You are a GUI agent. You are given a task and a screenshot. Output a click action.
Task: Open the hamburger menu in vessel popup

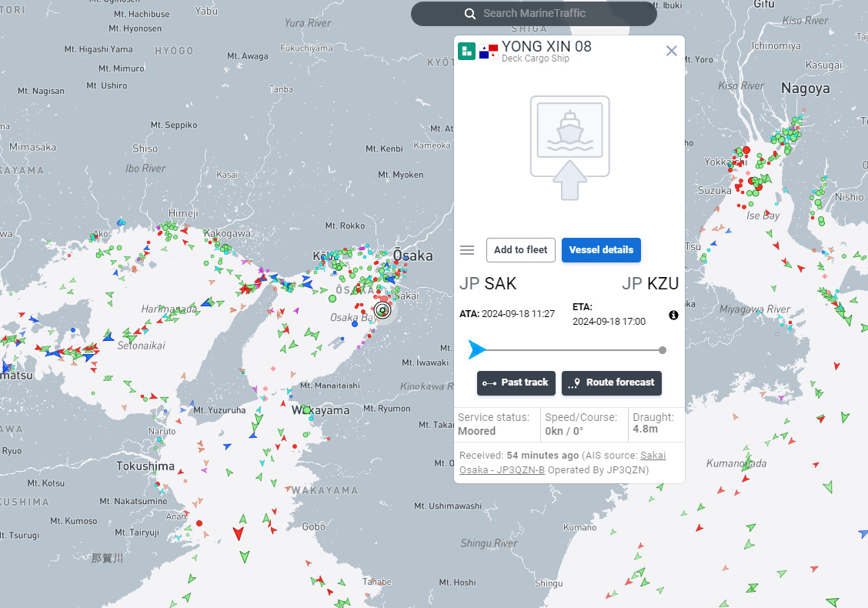click(467, 250)
